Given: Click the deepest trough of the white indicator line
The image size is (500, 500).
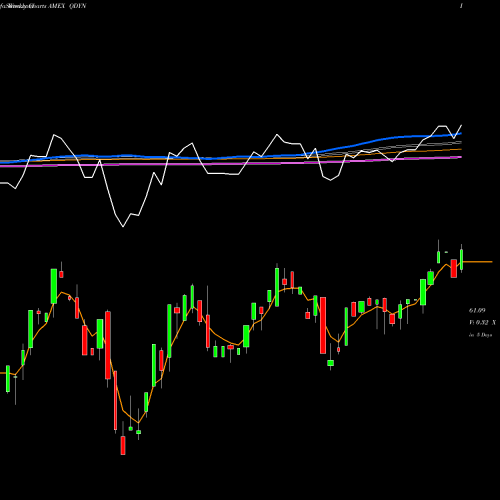Looking at the screenshot, I should (x=123, y=227).
